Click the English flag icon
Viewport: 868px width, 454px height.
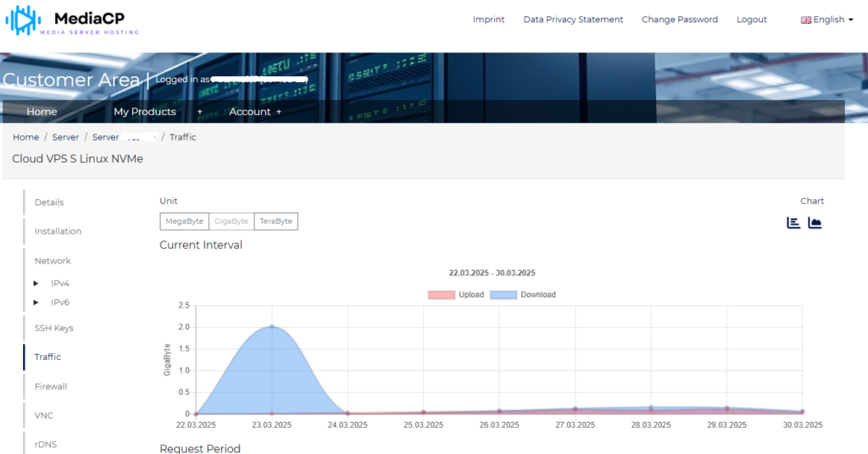tap(805, 20)
